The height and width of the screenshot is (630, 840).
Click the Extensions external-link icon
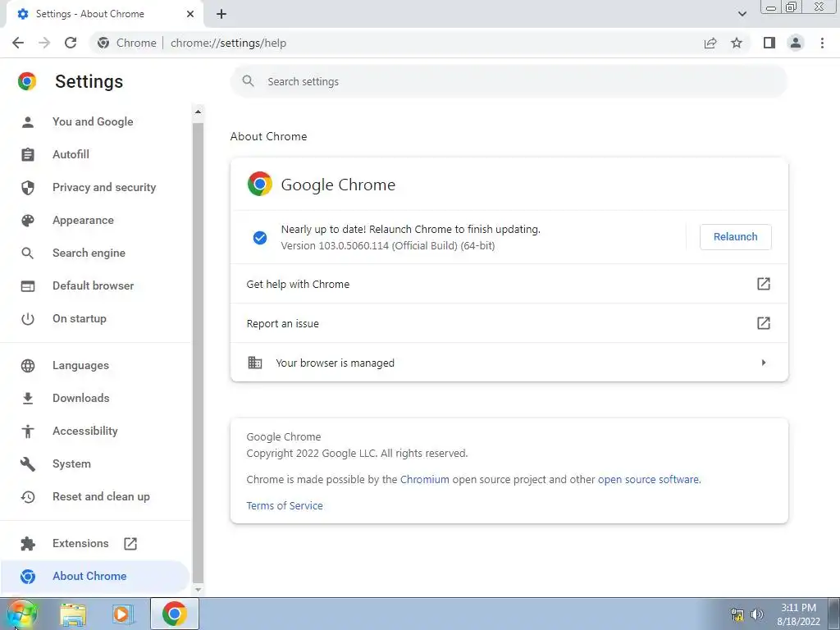pyautogui.click(x=130, y=544)
